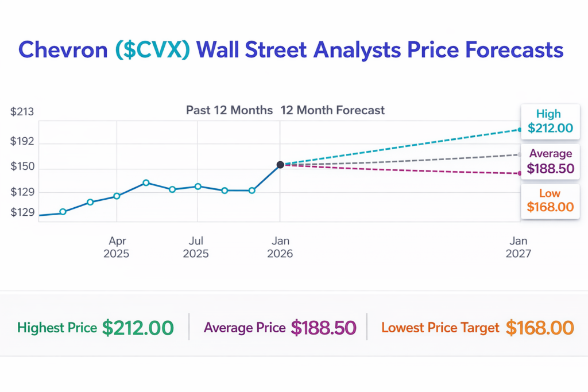Click the Average $188.50 callout on chart
The width and height of the screenshot is (588, 392).
pyautogui.click(x=550, y=161)
